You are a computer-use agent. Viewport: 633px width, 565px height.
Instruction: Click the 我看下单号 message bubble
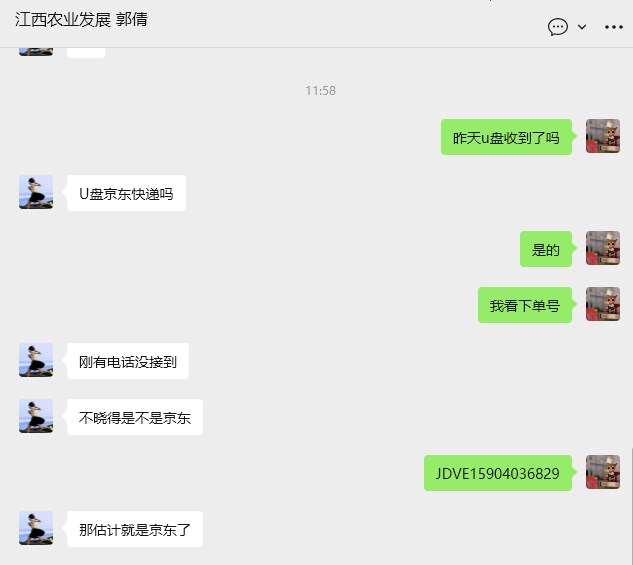(x=525, y=305)
